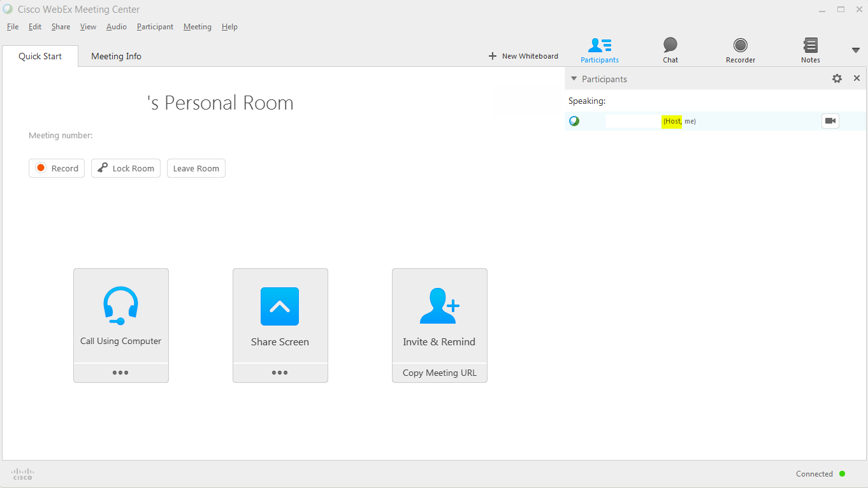This screenshot has width=868, height=488.
Task: Open the Chat panel icon
Action: pyautogui.click(x=670, y=45)
